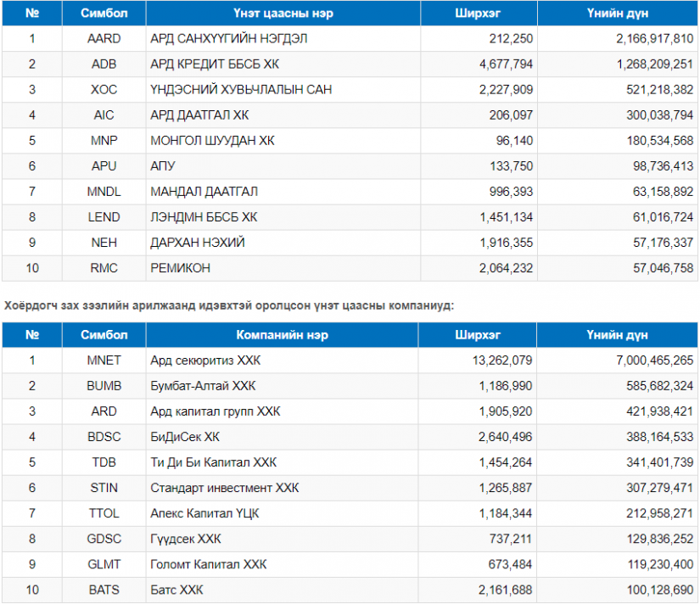Image resolution: width=700 pixels, height=604 pixels.
Task: Select the company 'Ард секюритиз ХХК'
Action: click(205, 361)
